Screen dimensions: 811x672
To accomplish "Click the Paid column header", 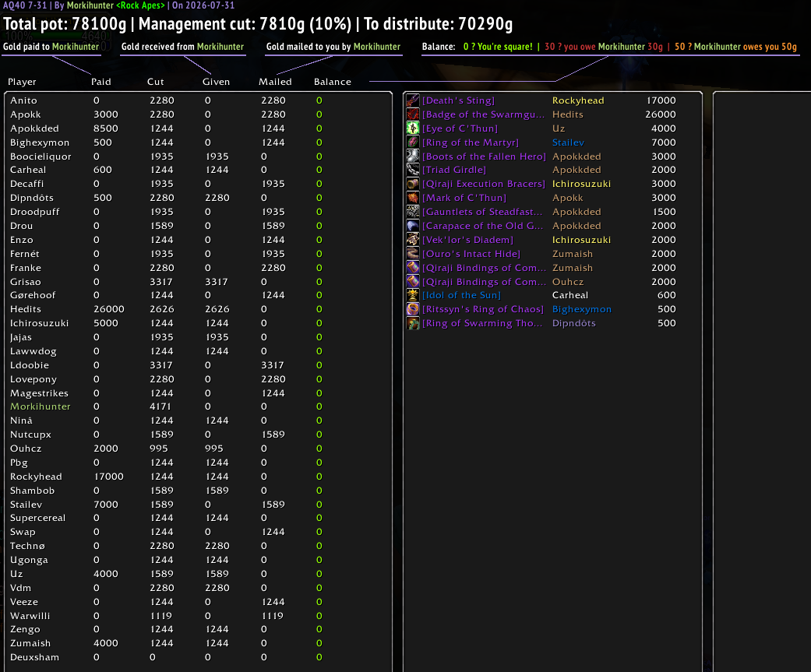I will [x=100, y=82].
